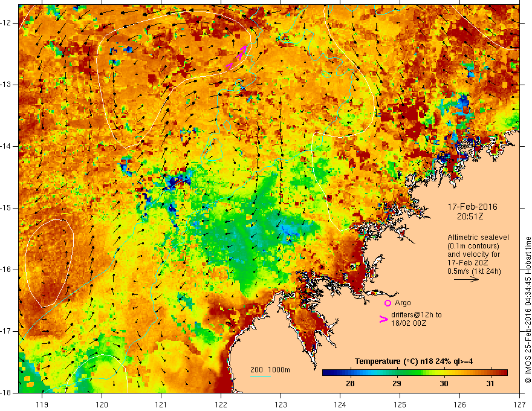Click latitude label -14 on left axis
532x411 pixels.
(x=6, y=146)
